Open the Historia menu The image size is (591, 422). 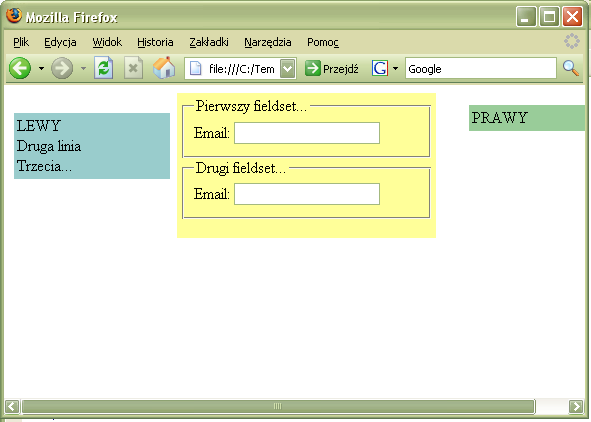pos(155,42)
